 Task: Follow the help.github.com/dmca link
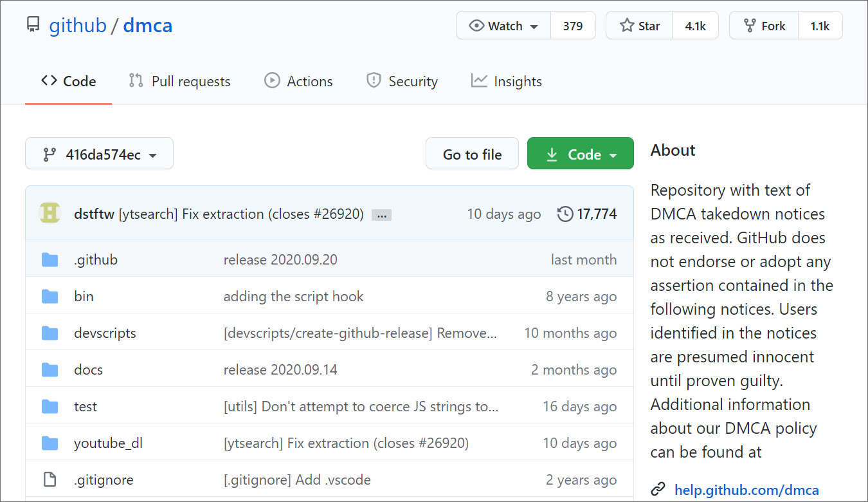click(745, 490)
